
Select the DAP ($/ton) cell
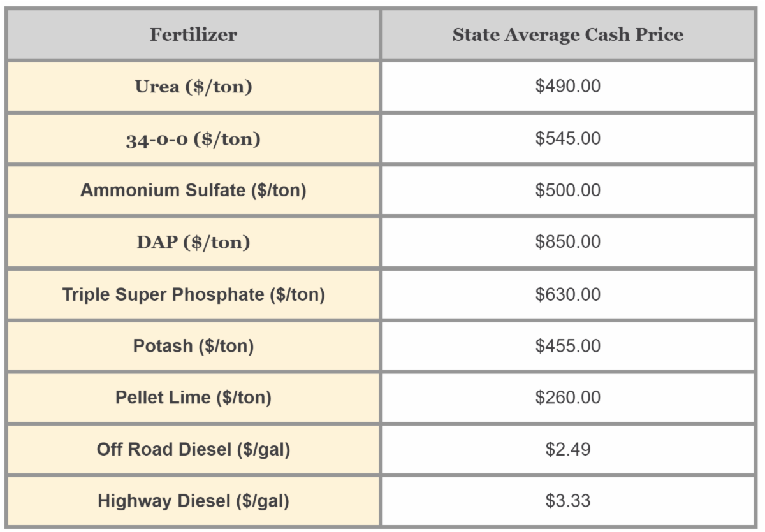tap(193, 242)
